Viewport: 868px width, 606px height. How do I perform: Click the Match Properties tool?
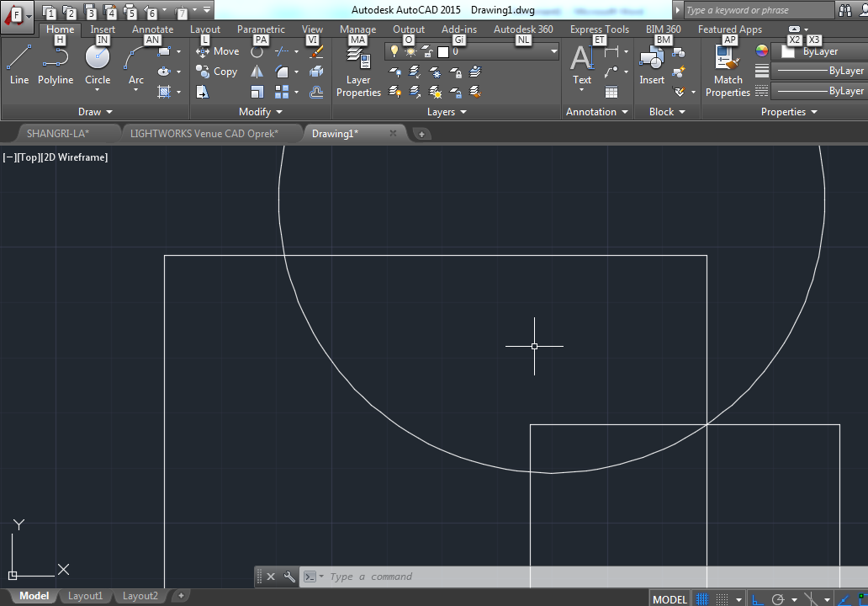tap(728, 72)
